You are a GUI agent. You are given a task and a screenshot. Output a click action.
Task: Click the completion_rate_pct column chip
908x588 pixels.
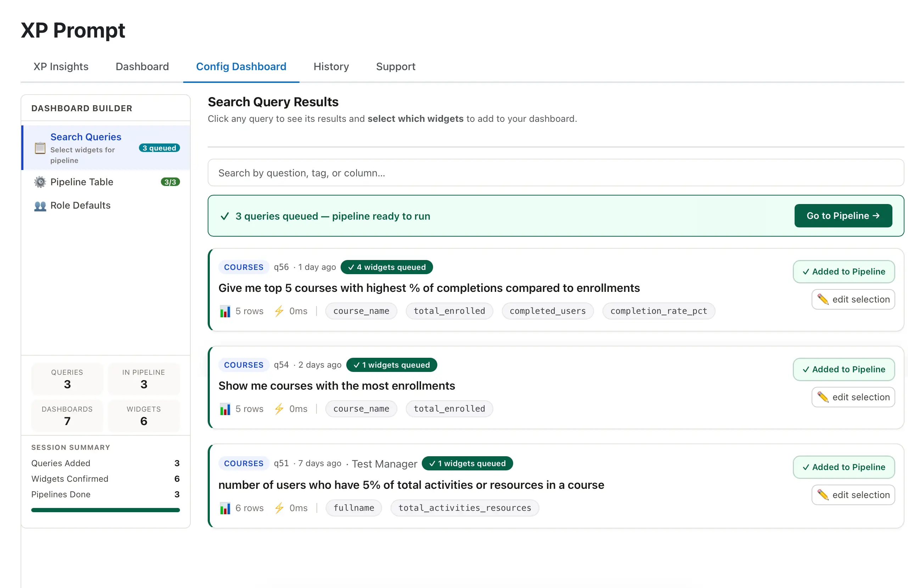[658, 311]
